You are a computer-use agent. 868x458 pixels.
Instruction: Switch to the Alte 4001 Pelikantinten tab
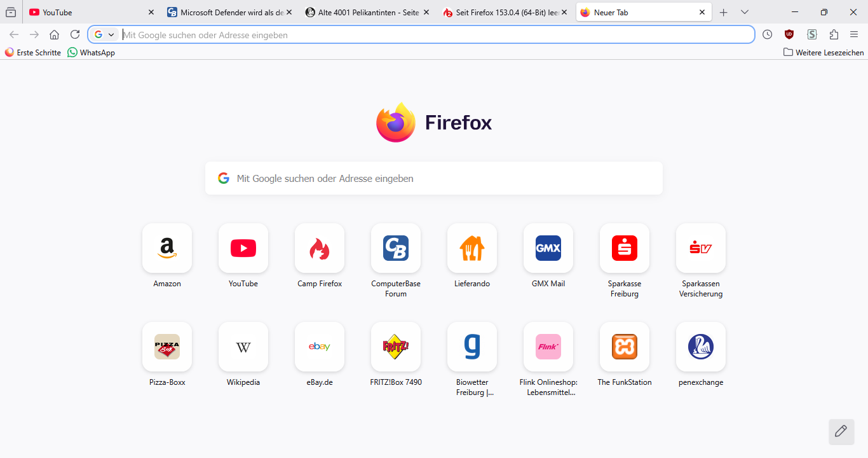[x=367, y=12]
